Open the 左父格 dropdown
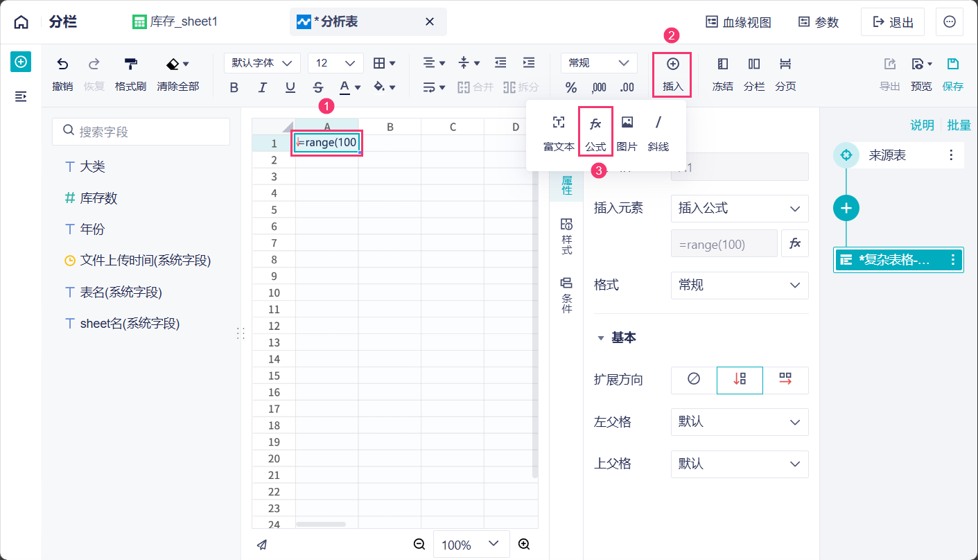The height and width of the screenshot is (560, 978). [x=740, y=422]
